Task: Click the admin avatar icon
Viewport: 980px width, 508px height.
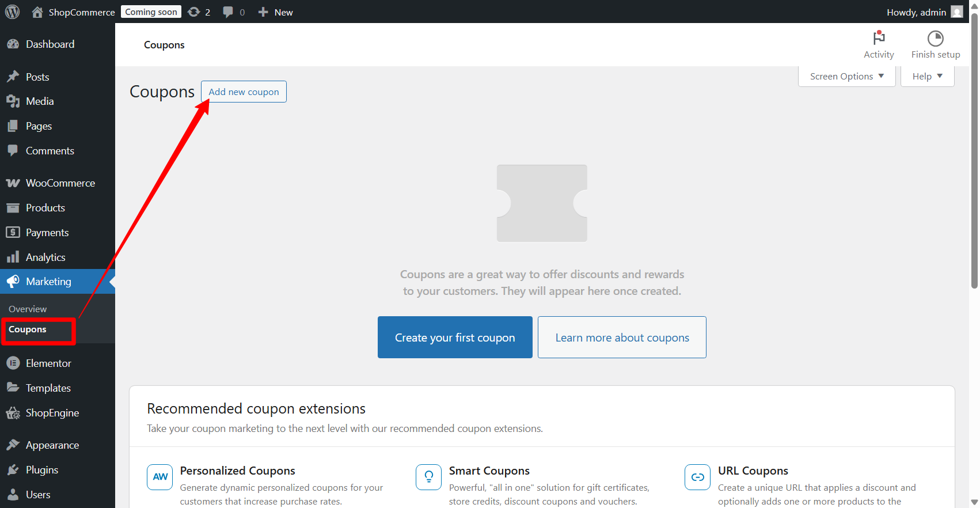Action: click(956, 12)
